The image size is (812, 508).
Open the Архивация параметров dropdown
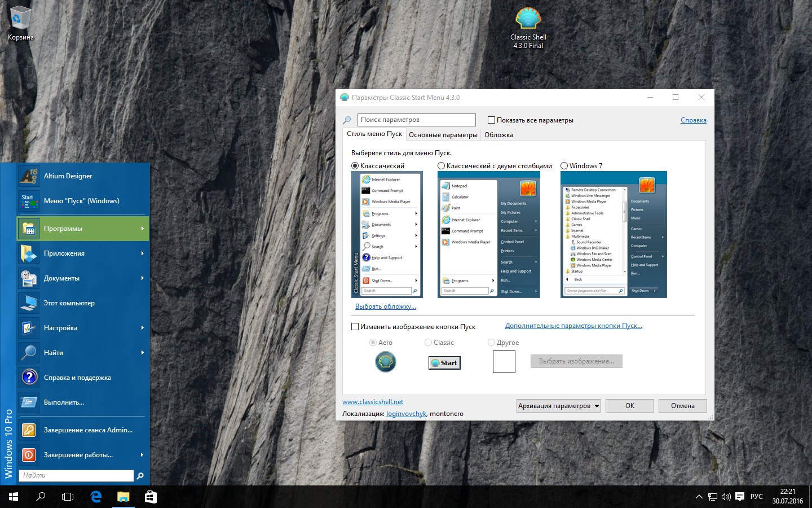coord(559,406)
